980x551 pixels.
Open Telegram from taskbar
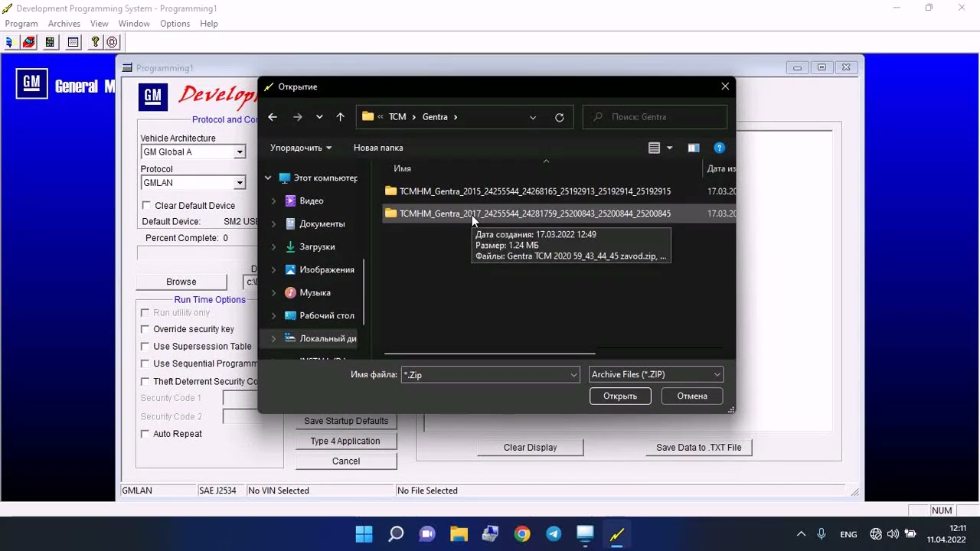[554, 533]
